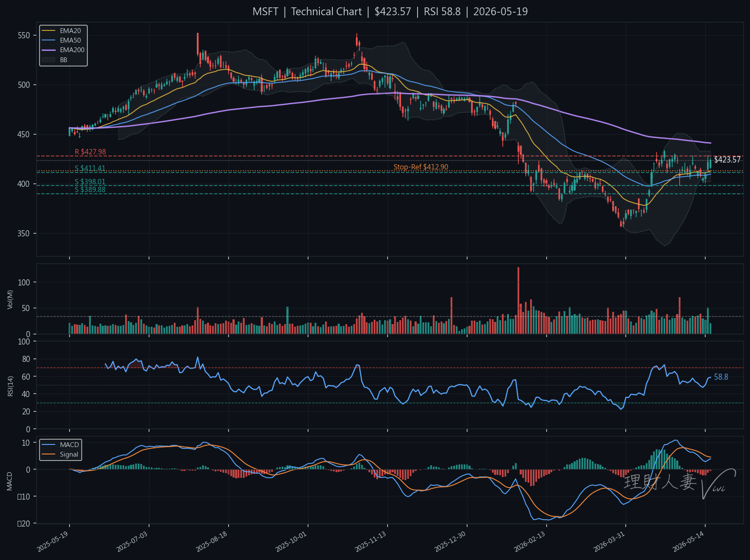Click the Vol(M) axis label
This screenshot has width=750, height=560.
coord(10,299)
